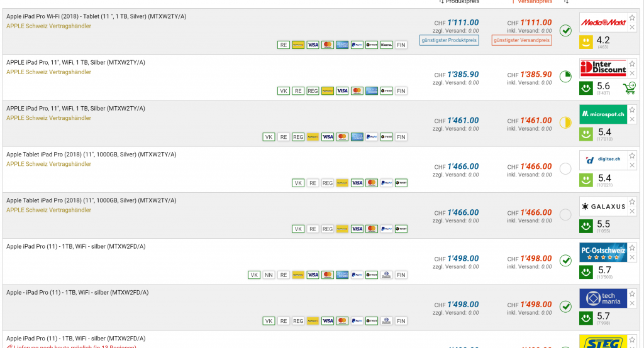The image size is (644, 348).
Task: Click the yellow smiley rating for MediaMarkt
Action: 586,42
